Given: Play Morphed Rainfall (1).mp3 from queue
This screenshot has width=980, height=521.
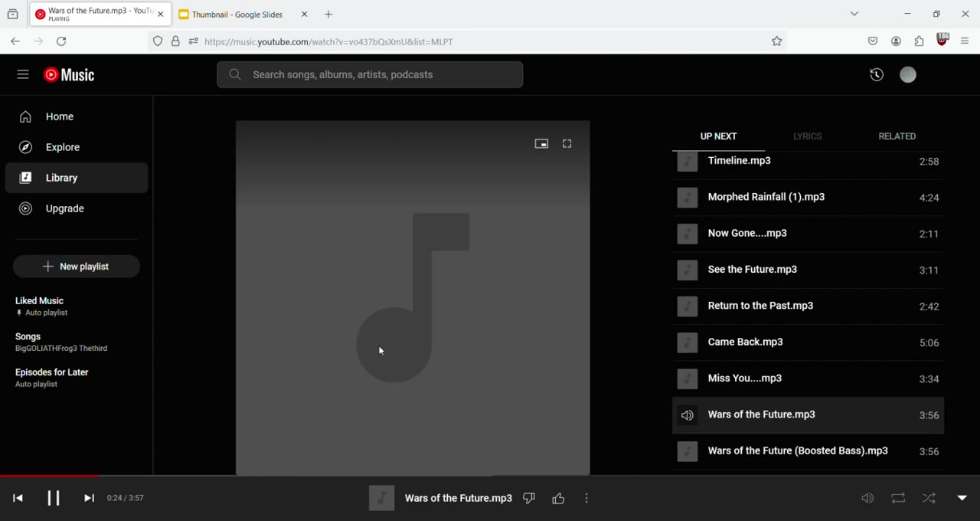Looking at the screenshot, I should pos(808,198).
